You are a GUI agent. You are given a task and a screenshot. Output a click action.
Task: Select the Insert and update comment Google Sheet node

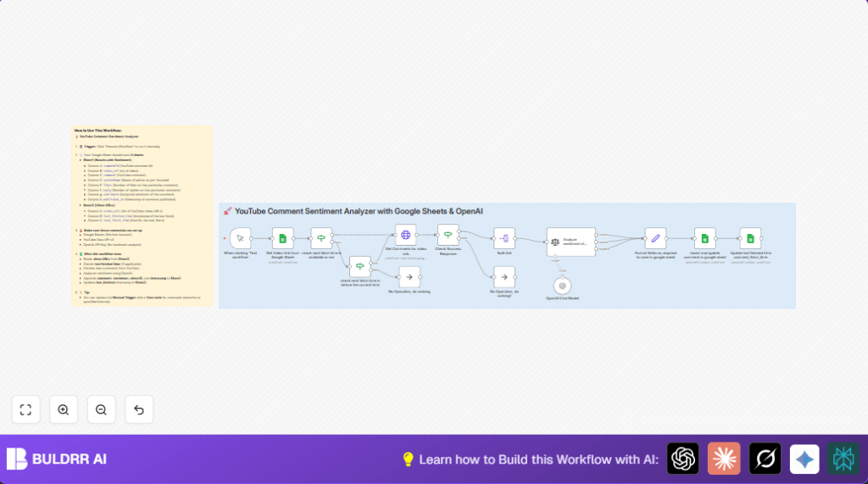coord(704,238)
